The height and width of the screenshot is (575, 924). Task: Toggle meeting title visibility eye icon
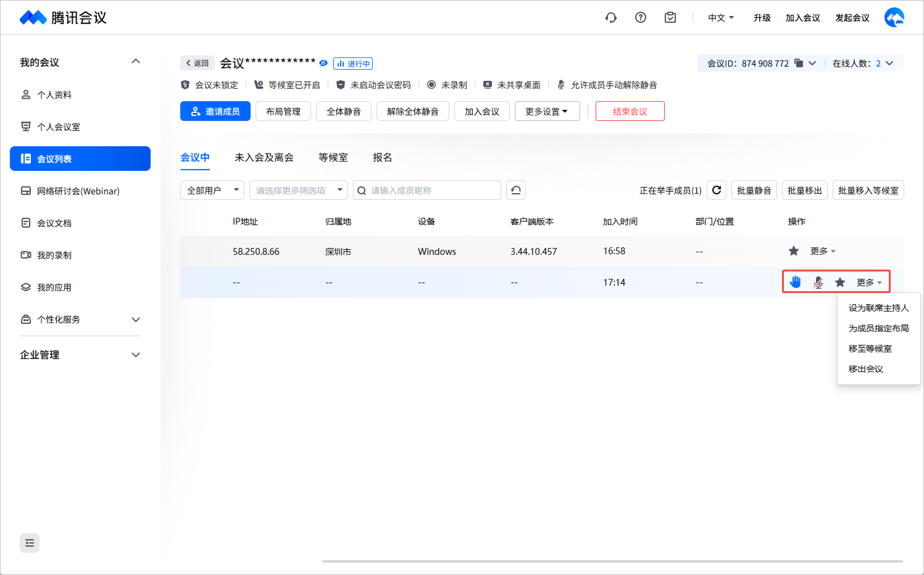(323, 63)
